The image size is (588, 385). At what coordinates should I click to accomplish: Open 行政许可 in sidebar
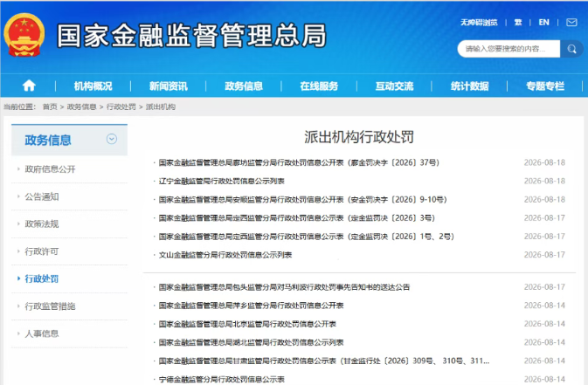(x=42, y=251)
